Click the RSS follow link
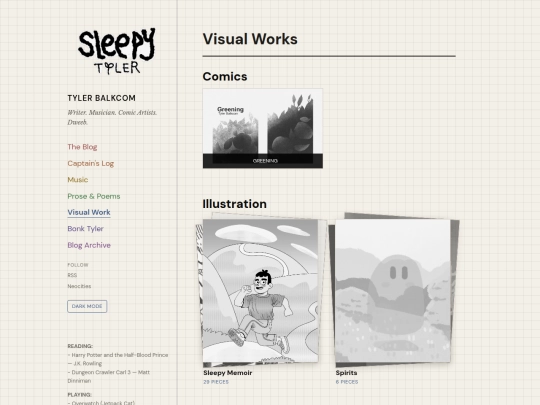 [72, 275]
